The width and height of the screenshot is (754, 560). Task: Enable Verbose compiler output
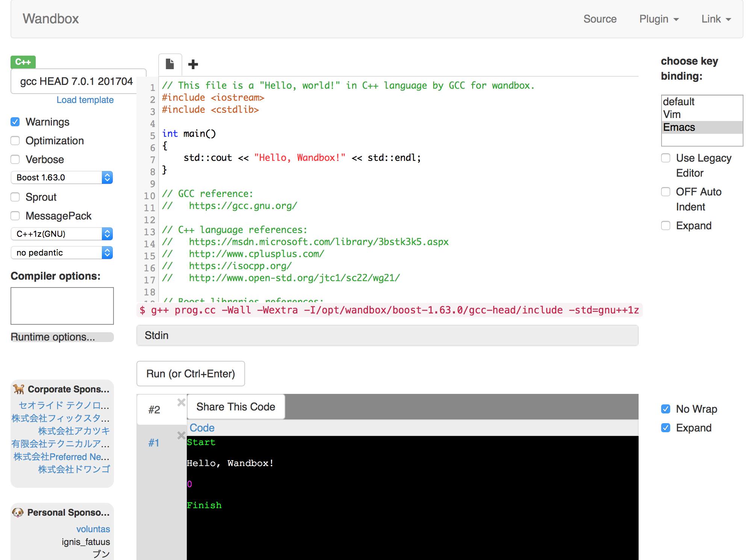15,159
